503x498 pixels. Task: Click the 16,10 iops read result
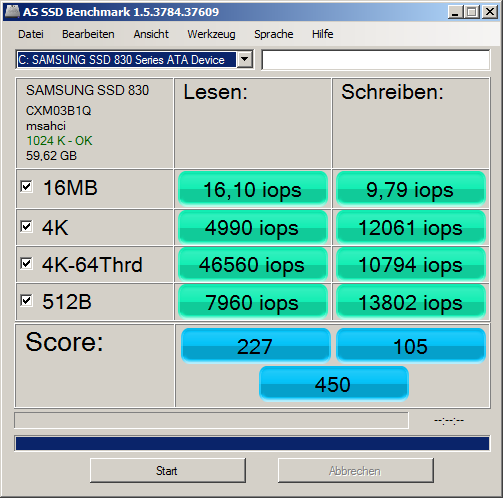click(x=253, y=189)
